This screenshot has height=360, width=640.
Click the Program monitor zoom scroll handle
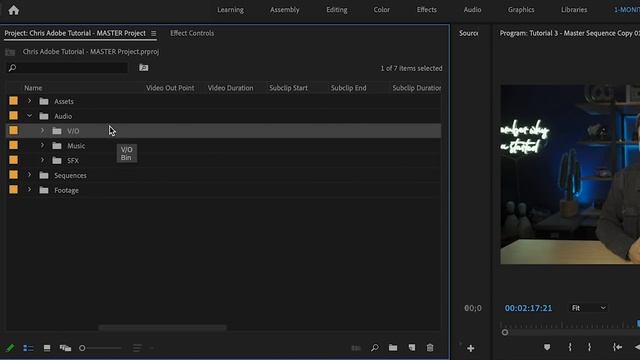505,332
